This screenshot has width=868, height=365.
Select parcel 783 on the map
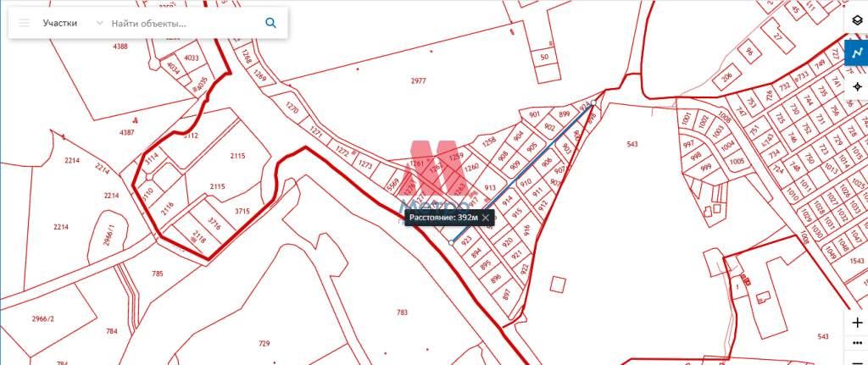point(403,312)
